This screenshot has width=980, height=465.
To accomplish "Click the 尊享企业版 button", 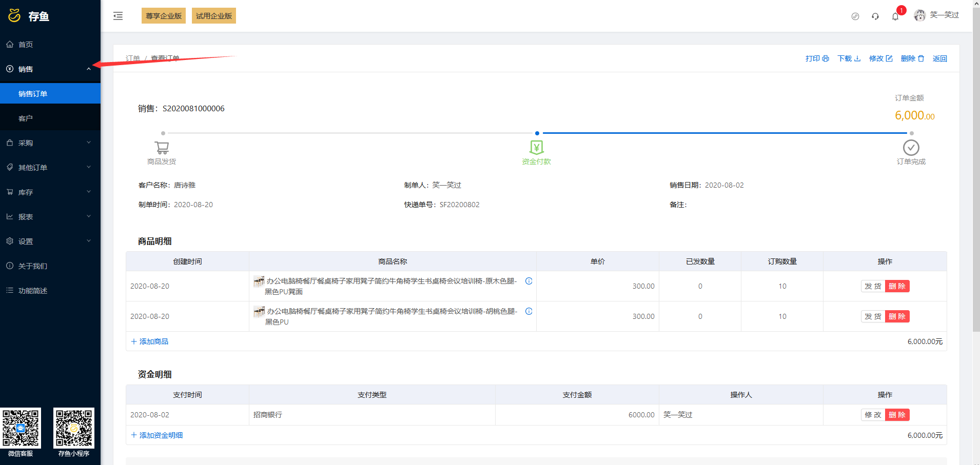I will 164,16.
